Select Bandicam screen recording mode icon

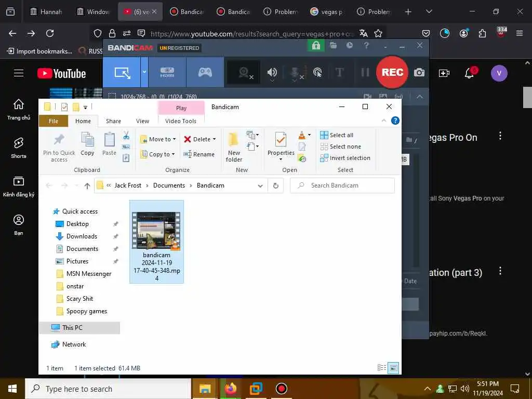[122, 72]
